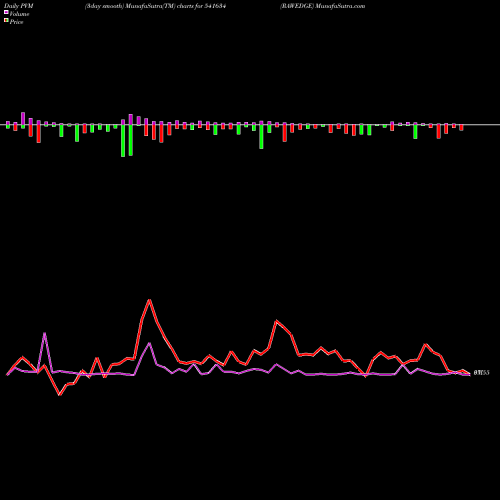Screen dimensions: 500x500
Task: Click the magenta Volume legend swatch
Action: [x=6, y=12]
